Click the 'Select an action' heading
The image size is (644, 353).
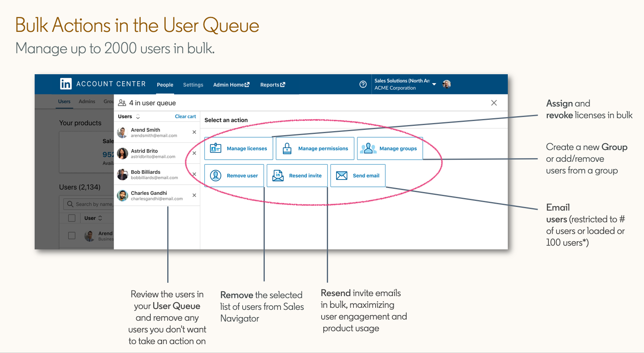[226, 120]
